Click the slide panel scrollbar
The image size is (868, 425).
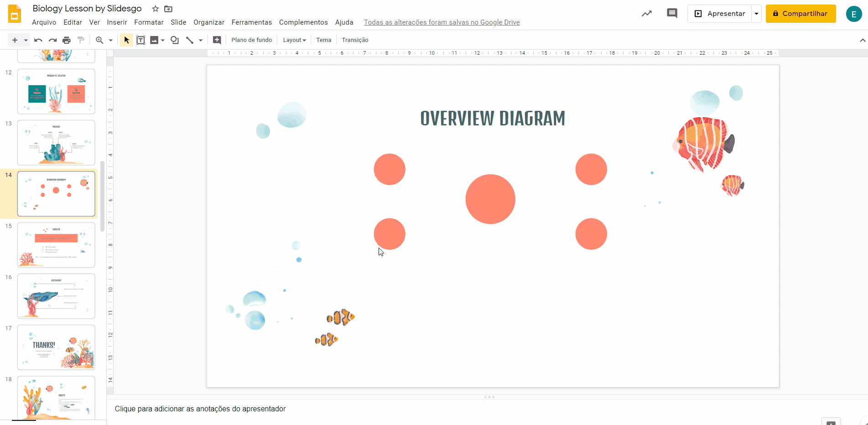[103, 196]
